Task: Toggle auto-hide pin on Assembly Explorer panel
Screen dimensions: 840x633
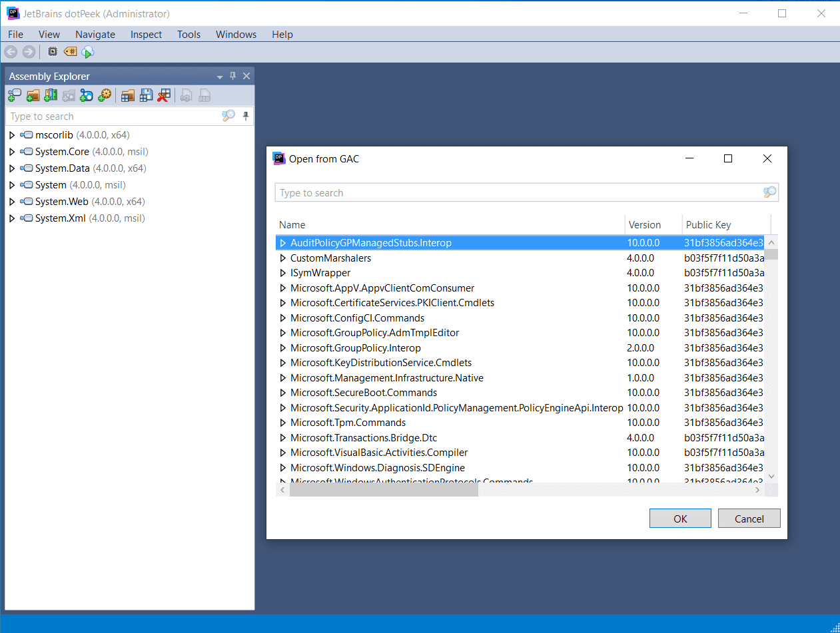Action: (233, 76)
